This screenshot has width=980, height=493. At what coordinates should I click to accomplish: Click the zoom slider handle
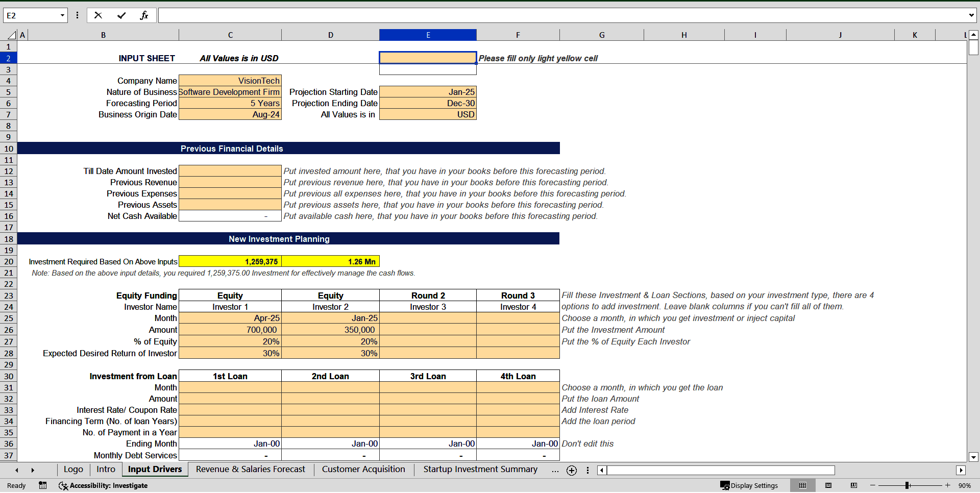click(x=907, y=485)
